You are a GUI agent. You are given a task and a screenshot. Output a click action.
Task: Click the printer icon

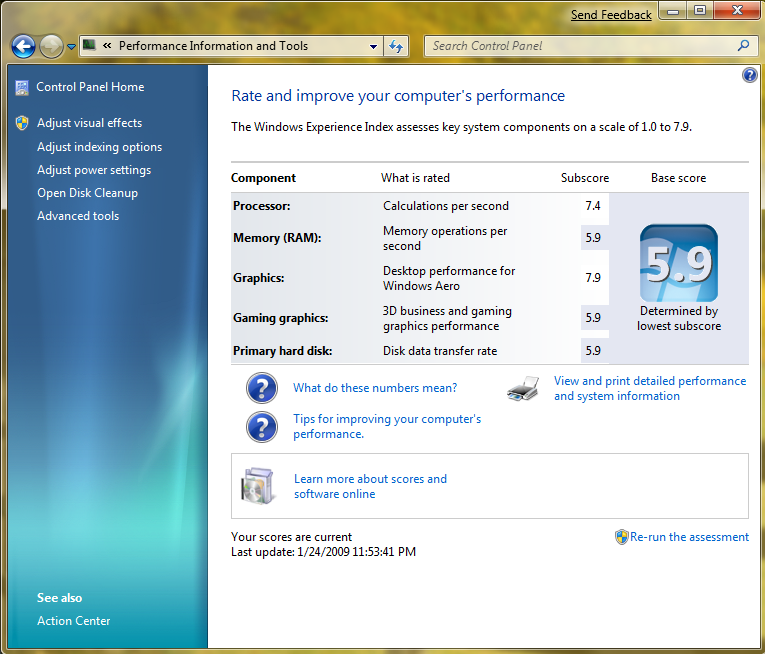(x=523, y=389)
